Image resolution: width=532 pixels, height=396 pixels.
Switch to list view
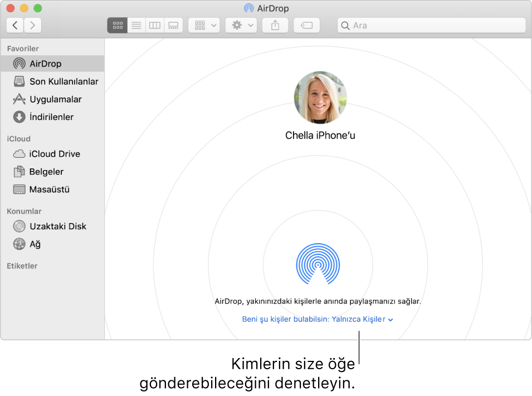[136, 26]
